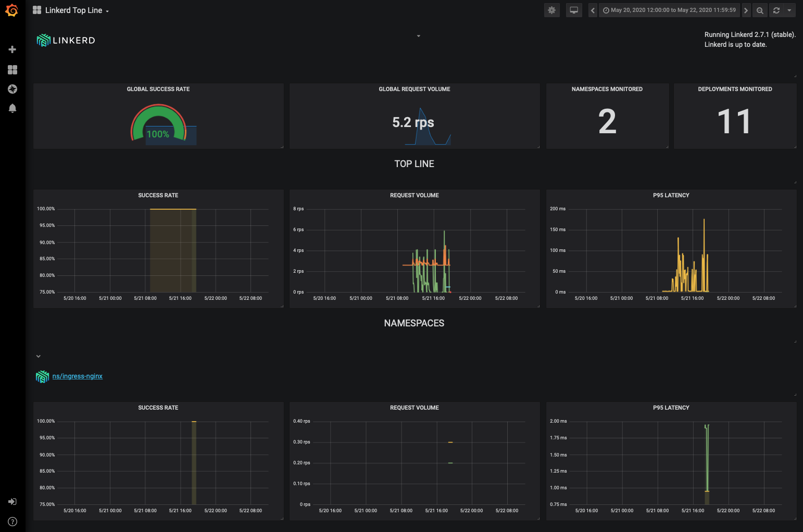Screen dimensions: 803x532
Task: Click the 5.2 rps value
Action: [413, 122]
